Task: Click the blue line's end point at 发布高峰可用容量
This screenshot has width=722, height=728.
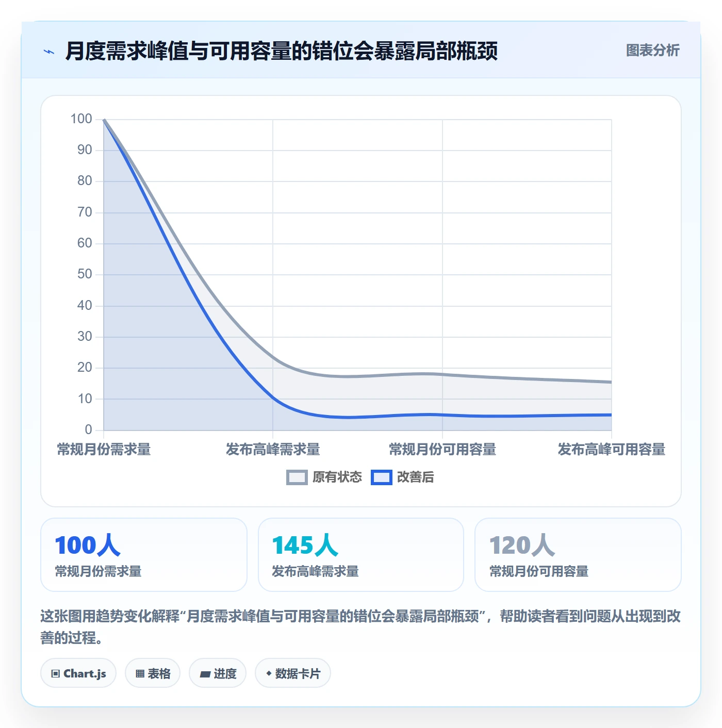Action: coord(611,415)
